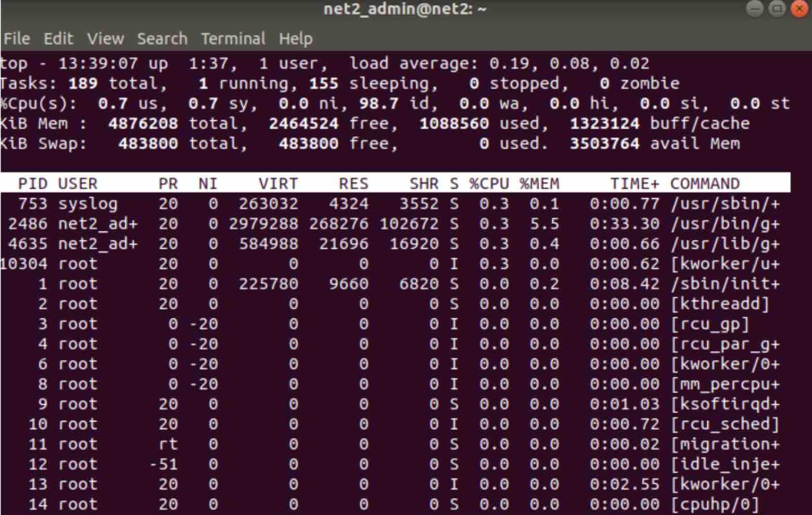Click the [kworker/u+ command

point(725,264)
